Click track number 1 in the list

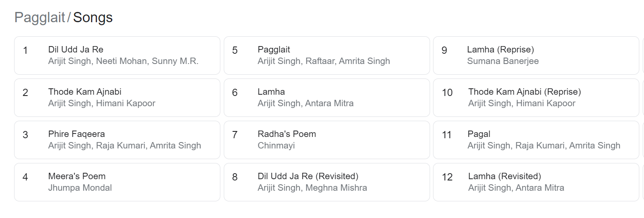click(x=25, y=51)
